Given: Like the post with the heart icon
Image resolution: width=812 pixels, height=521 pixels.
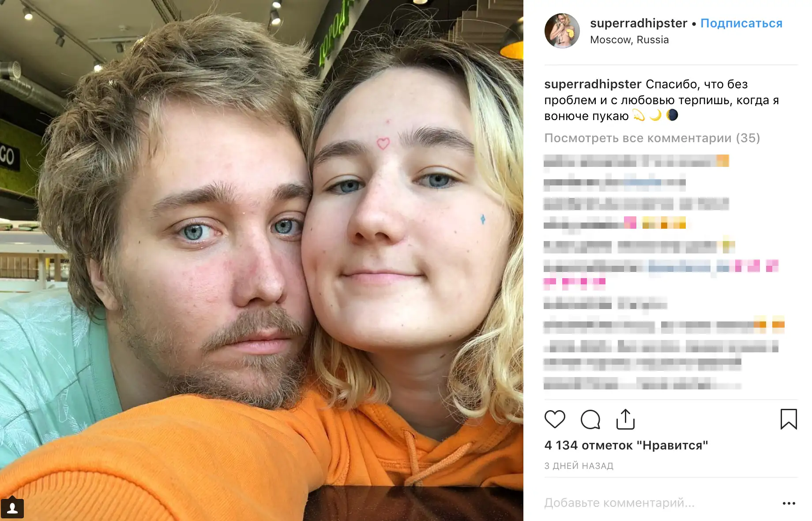Looking at the screenshot, I should [555, 419].
